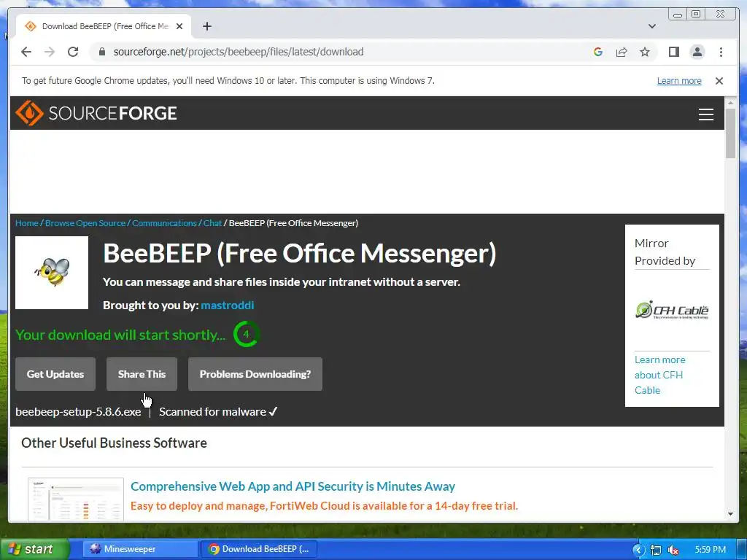Open the Chrome profile avatar
Image resolution: width=747 pixels, height=560 pixels.
click(697, 52)
